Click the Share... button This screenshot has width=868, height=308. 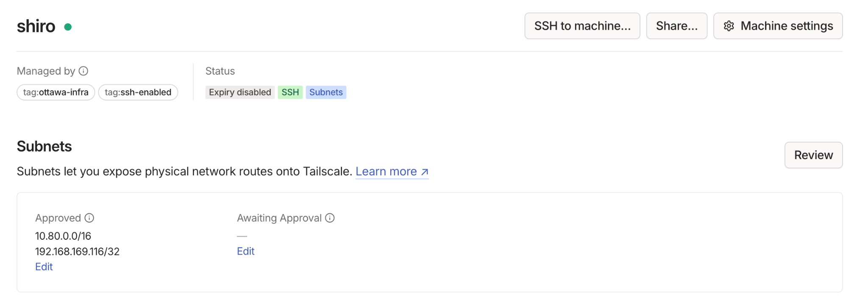pos(676,26)
